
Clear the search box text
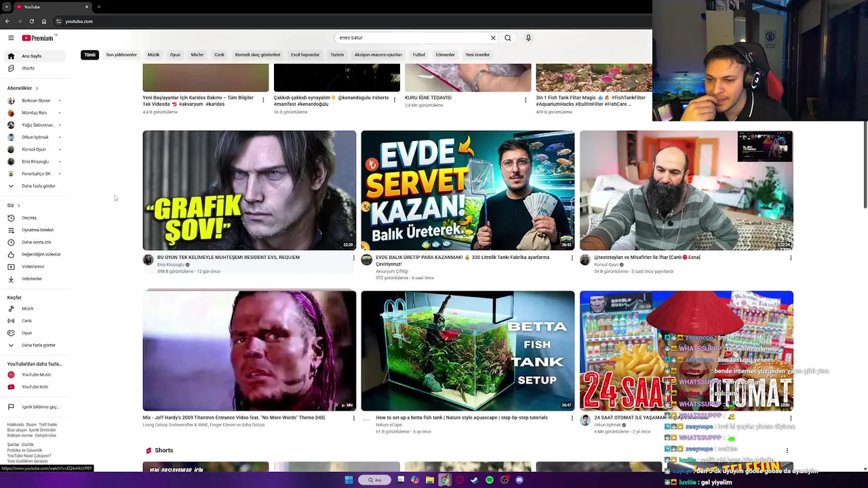click(493, 38)
